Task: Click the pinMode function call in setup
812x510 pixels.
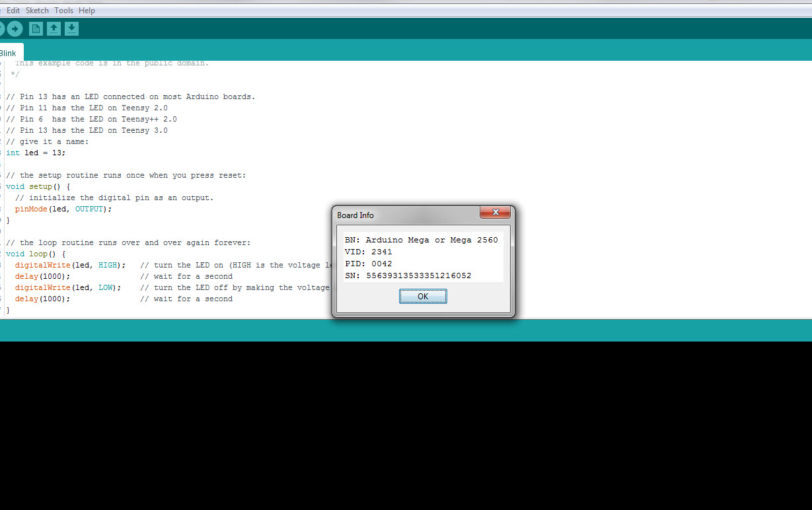Action: click(62, 209)
